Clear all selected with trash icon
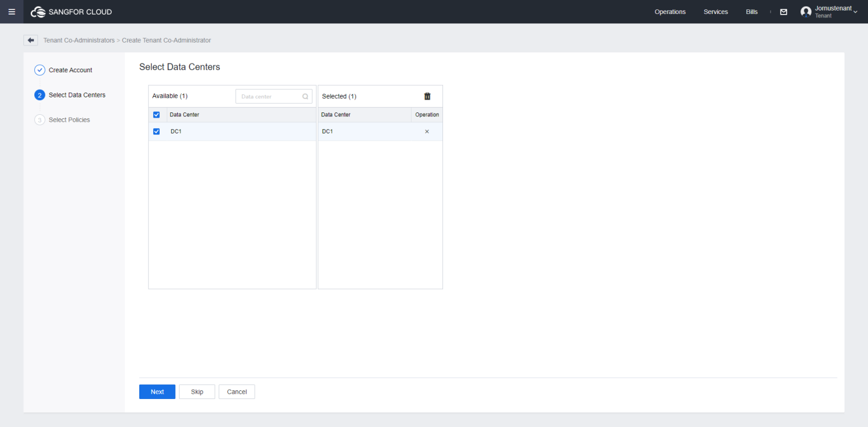Viewport: 868px width, 427px height. click(x=427, y=96)
